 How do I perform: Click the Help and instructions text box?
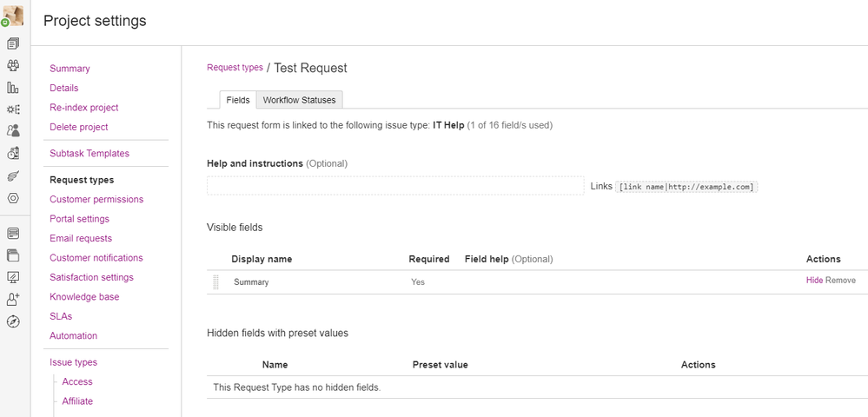(395, 186)
